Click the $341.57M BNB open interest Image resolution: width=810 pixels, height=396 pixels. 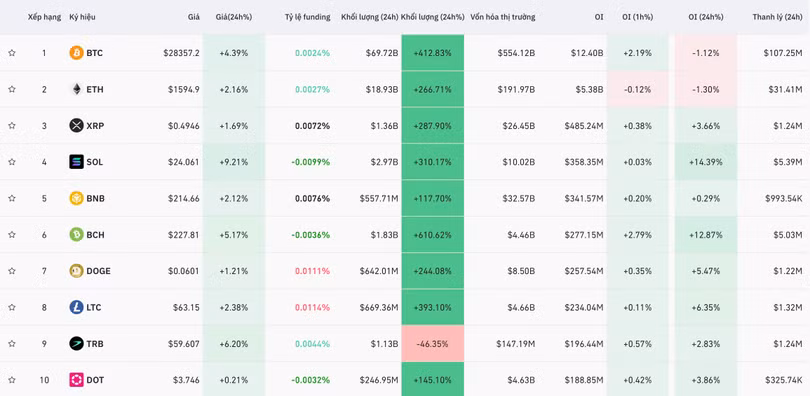584,198
